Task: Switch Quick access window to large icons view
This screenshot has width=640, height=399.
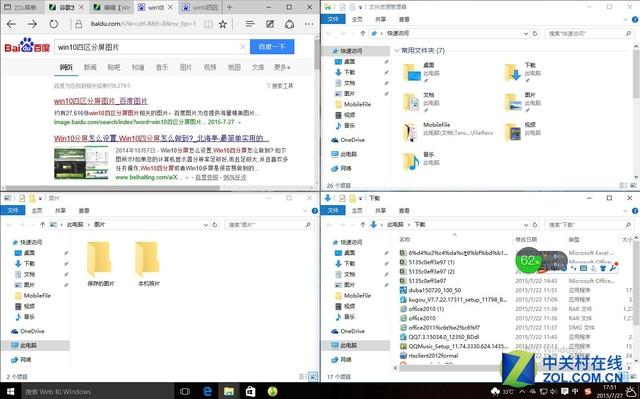Action: coord(632,185)
